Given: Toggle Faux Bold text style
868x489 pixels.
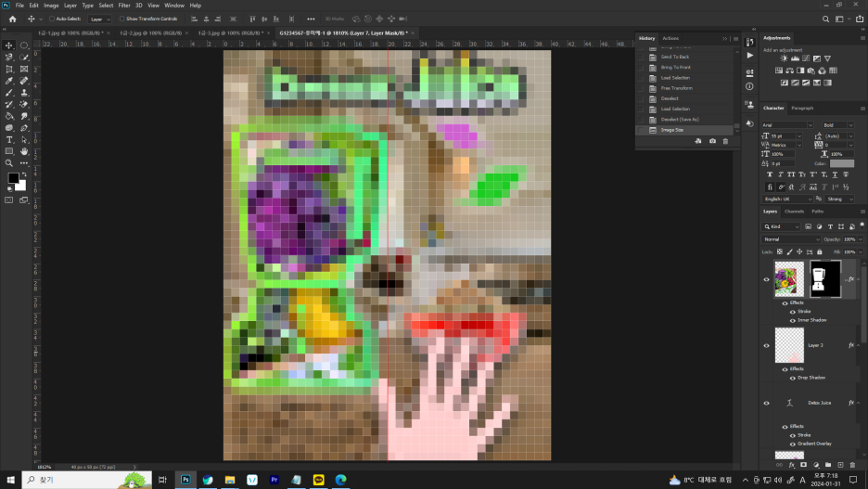Looking at the screenshot, I should (770, 174).
